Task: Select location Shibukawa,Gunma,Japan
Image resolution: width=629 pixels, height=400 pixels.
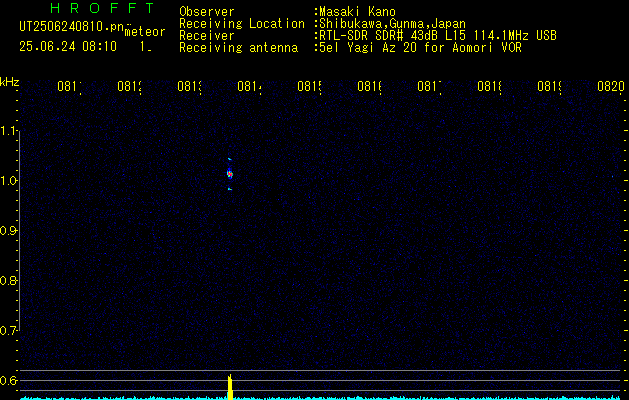Action: (x=392, y=24)
